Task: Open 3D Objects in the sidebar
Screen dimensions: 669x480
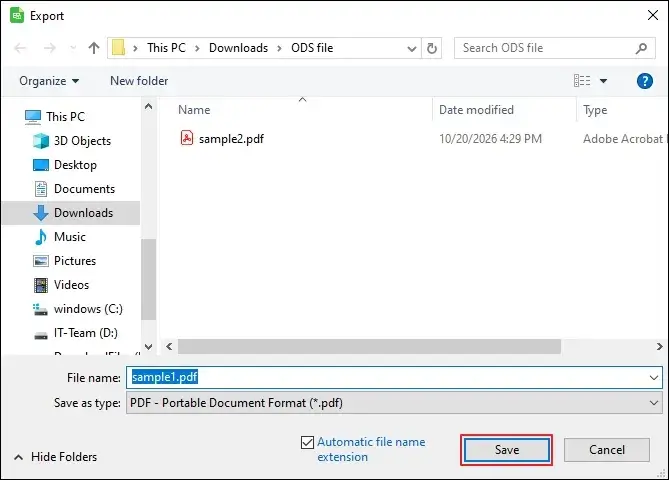Action: 82,141
